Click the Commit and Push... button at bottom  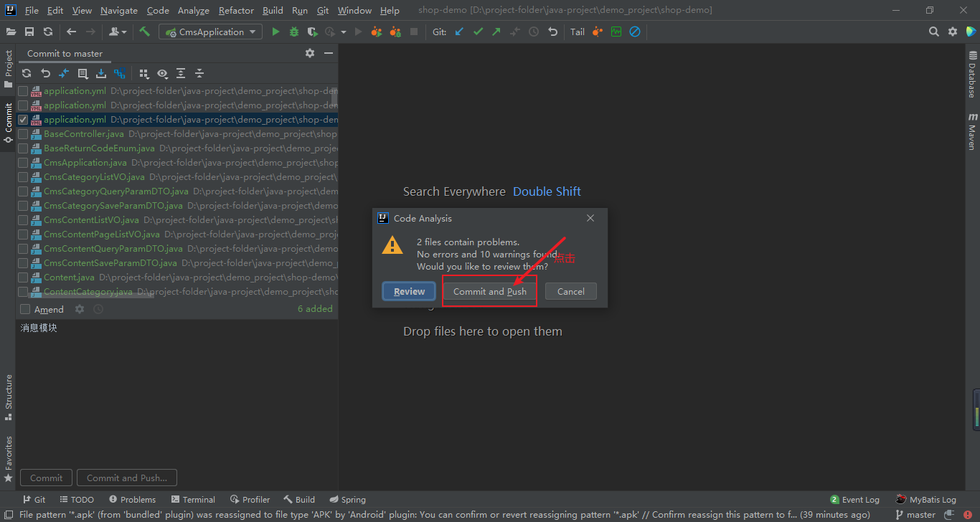(x=127, y=478)
